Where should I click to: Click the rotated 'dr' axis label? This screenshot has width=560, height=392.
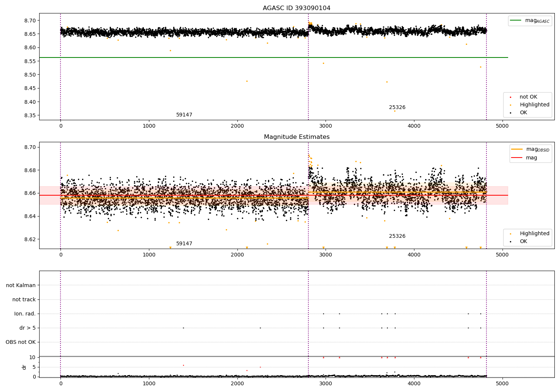point(24,367)
